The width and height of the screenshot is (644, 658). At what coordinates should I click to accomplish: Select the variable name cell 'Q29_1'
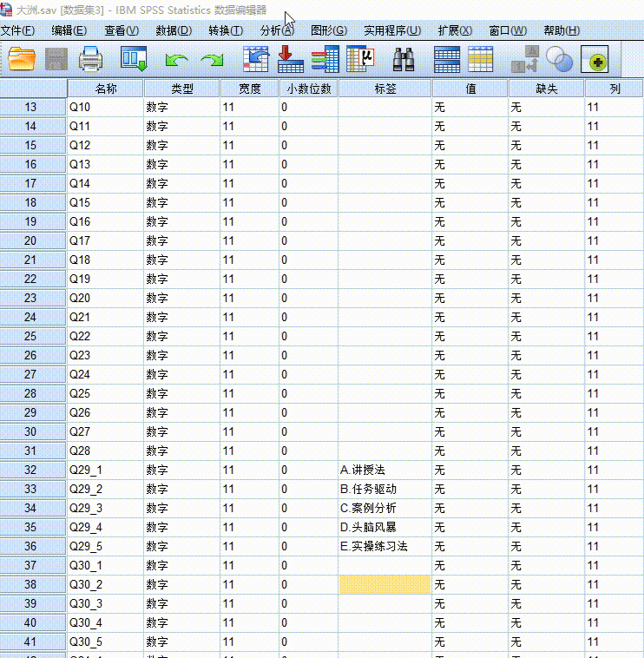point(105,470)
